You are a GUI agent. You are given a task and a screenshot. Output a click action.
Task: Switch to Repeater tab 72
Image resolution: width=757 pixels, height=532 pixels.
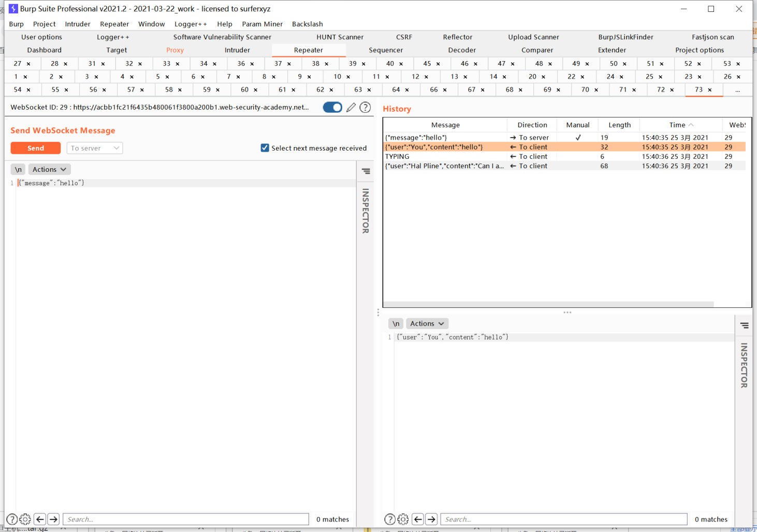[x=661, y=90]
